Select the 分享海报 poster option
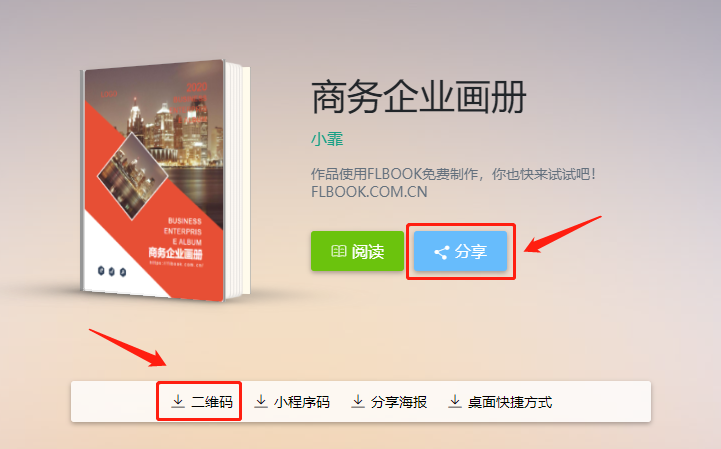The height and width of the screenshot is (449, 721). pyautogui.click(x=399, y=402)
